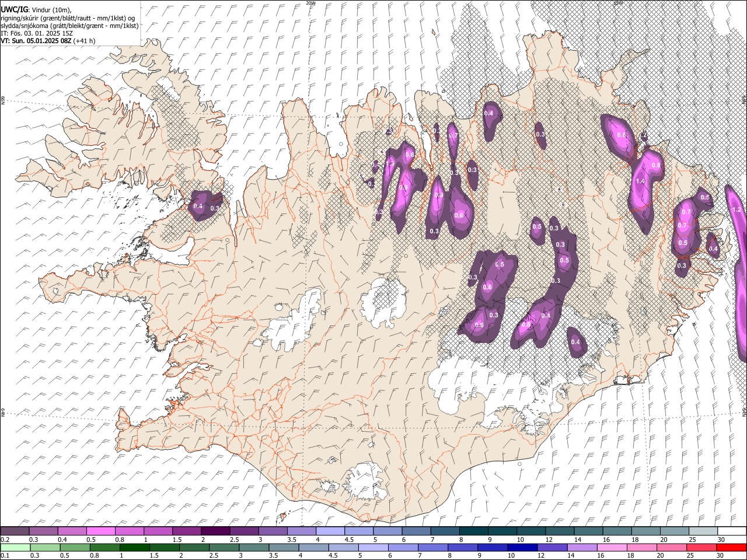
Task: Click the '0.9' precipitation value in north Iceland
Action: (x=403, y=187)
